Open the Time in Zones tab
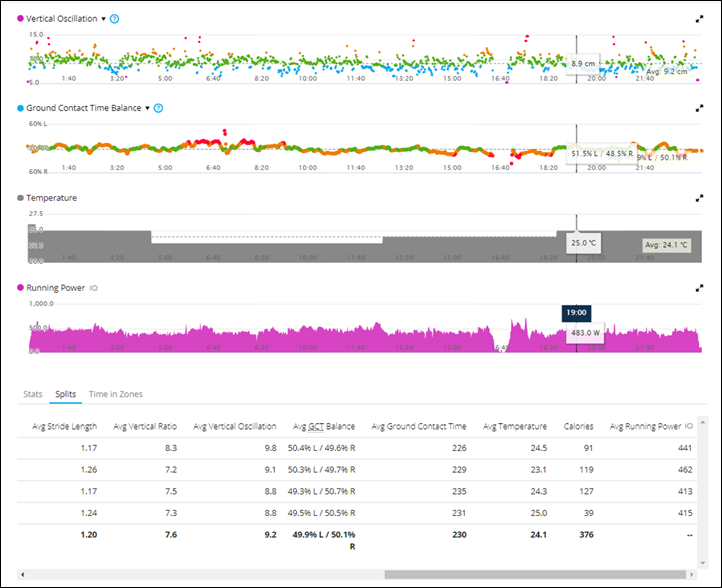 pos(116,394)
